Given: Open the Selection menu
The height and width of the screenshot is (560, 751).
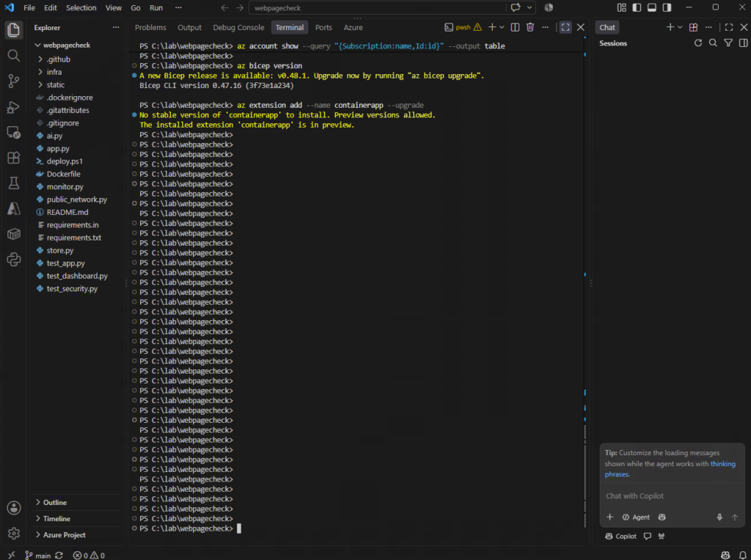Looking at the screenshot, I should click(x=81, y=7).
